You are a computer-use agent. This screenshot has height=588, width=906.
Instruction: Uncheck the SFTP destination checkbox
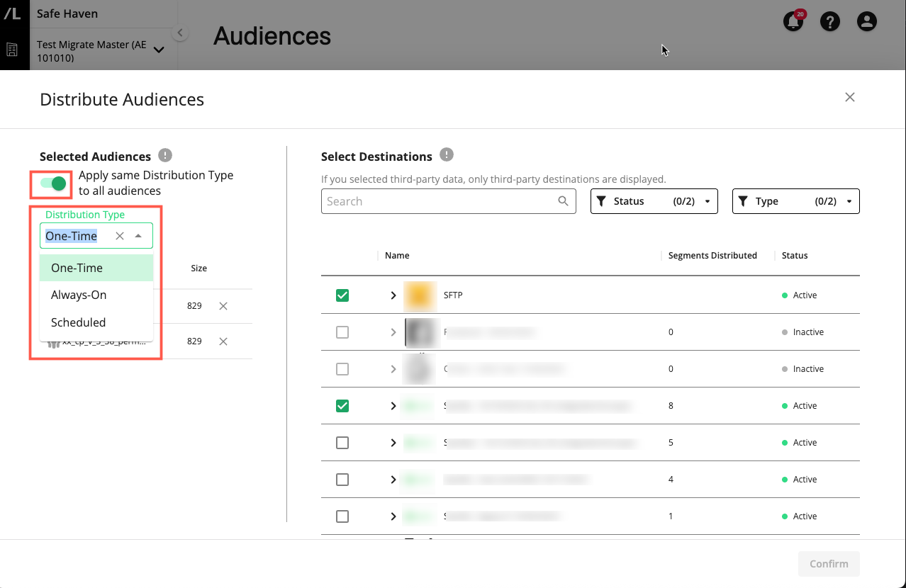tap(342, 295)
